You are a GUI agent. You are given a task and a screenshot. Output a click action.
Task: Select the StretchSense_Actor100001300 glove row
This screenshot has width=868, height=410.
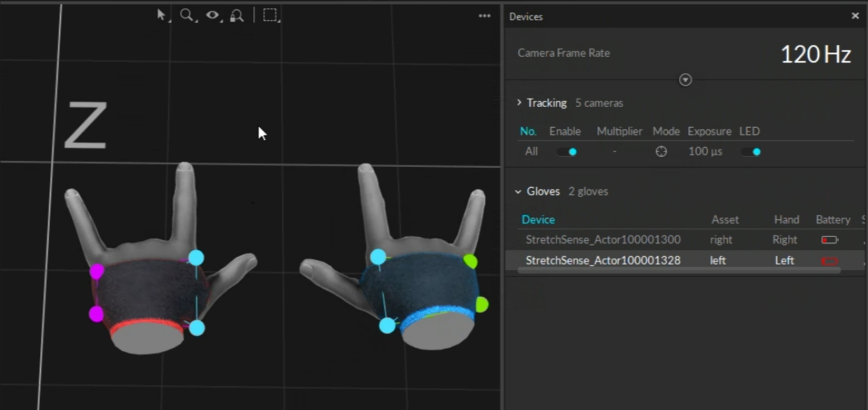click(603, 240)
